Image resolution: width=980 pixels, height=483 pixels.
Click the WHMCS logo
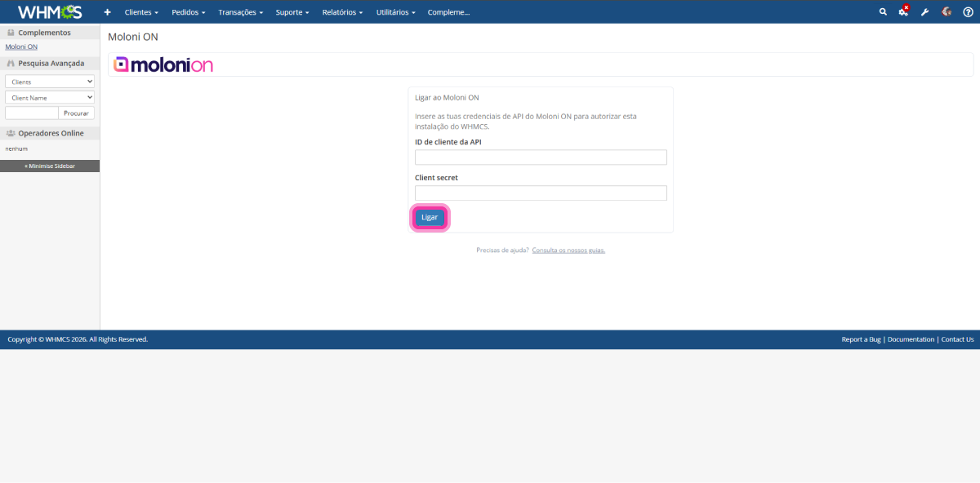(49, 12)
